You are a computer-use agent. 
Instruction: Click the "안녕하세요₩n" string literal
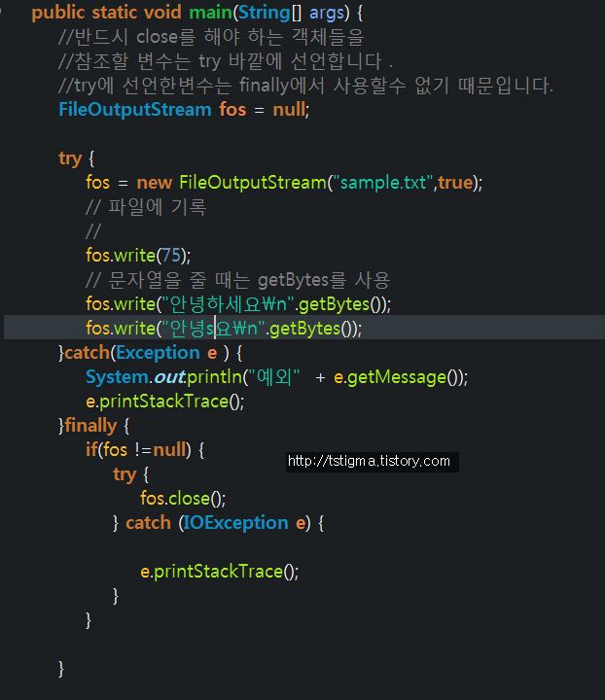click(228, 304)
